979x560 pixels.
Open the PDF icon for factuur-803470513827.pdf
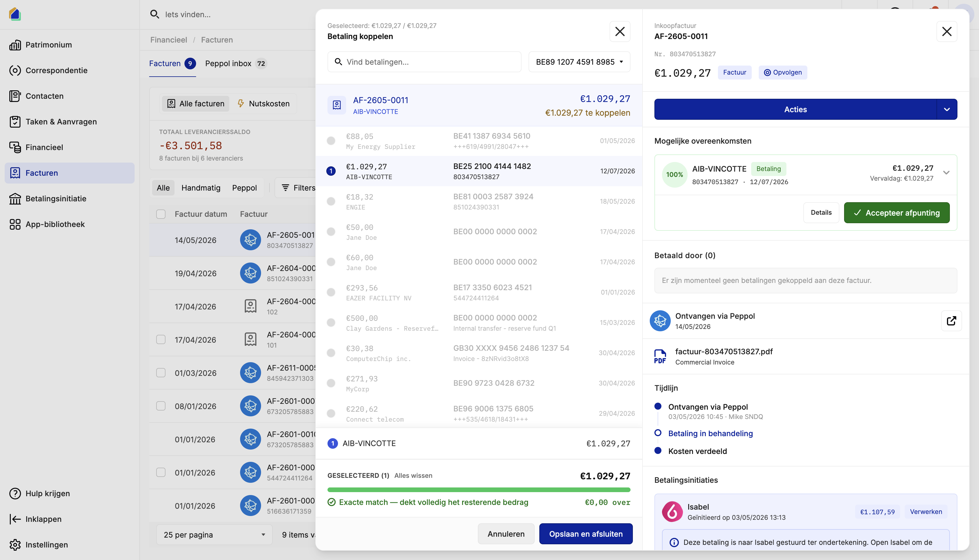pos(660,356)
